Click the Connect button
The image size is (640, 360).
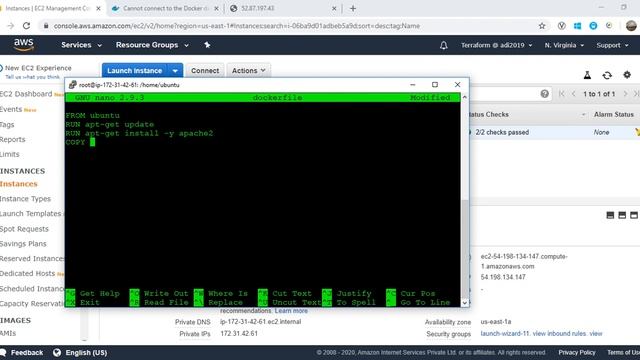(x=205, y=71)
